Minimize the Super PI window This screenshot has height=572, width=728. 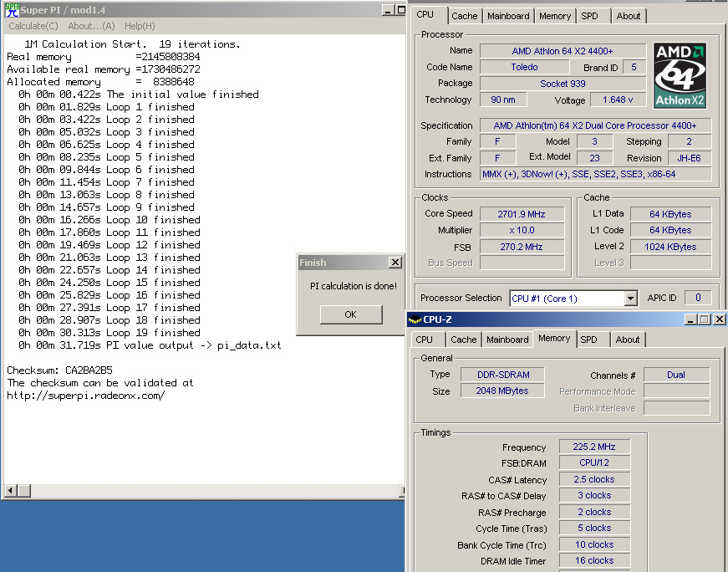[x=388, y=10]
